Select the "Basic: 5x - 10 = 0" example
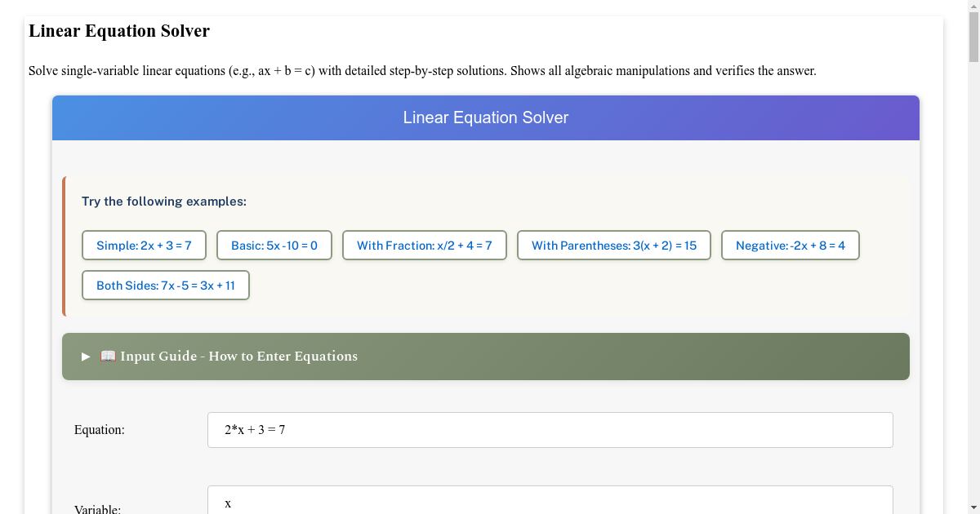Image resolution: width=980 pixels, height=514 pixels. (x=274, y=245)
